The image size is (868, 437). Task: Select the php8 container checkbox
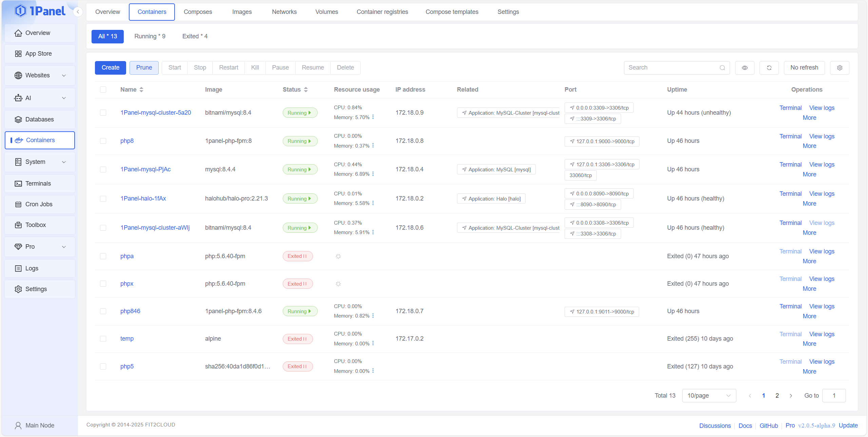tap(103, 141)
